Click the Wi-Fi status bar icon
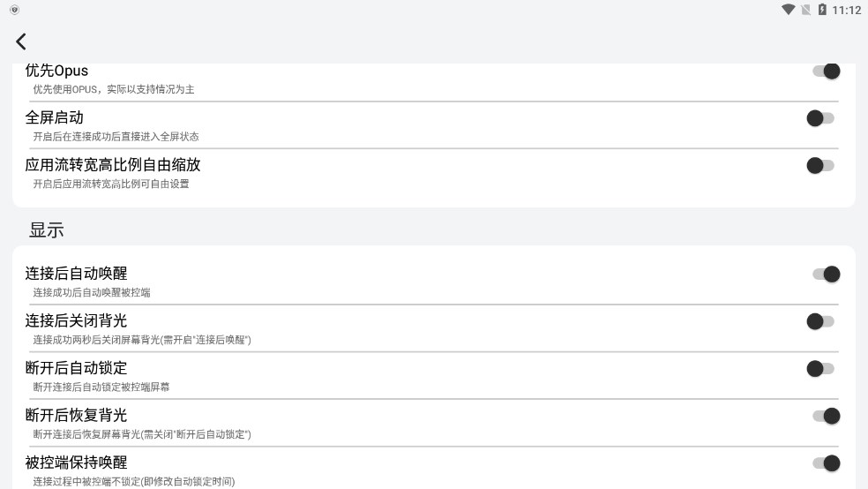The width and height of the screenshot is (868, 489). (x=788, y=10)
